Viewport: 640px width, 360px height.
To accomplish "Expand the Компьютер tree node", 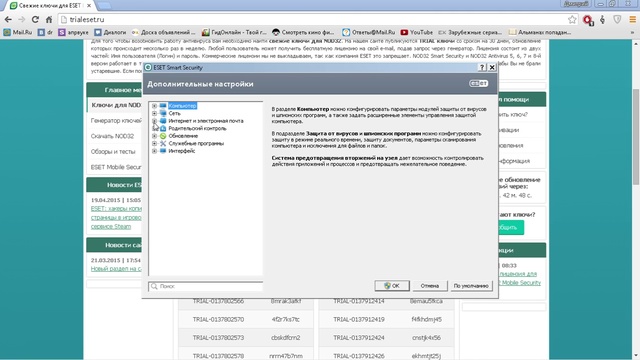I will point(154,106).
